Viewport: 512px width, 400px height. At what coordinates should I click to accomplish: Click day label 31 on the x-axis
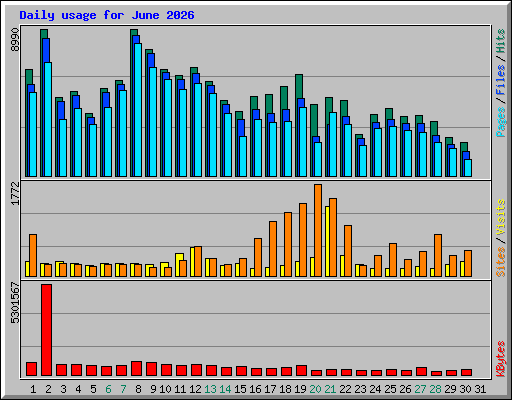(480, 389)
